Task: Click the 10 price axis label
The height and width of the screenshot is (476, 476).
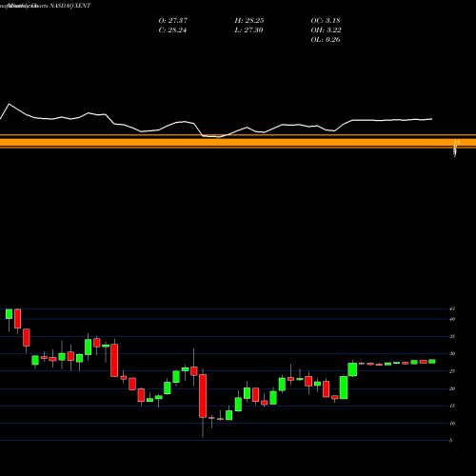Action: point(452,423)
